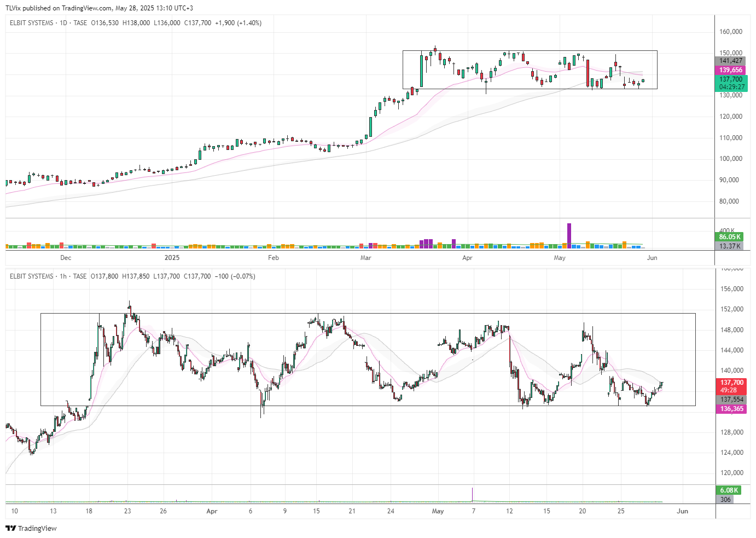Click the green 6.08K hourly volume label
This screenshot has height=538, width=756.
[729, 490]
